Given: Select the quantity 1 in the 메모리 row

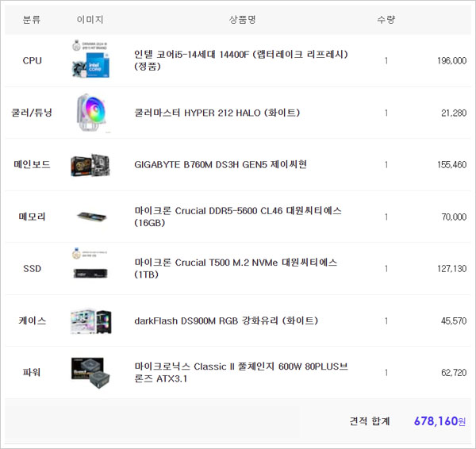Looking at the screenshot, I should (x=386, y=217).
